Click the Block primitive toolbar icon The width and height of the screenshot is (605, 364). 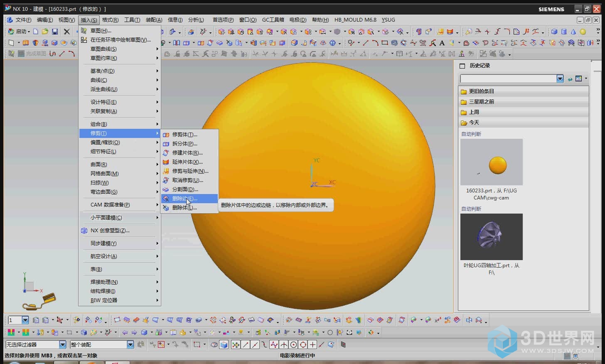tap(554, 32)
